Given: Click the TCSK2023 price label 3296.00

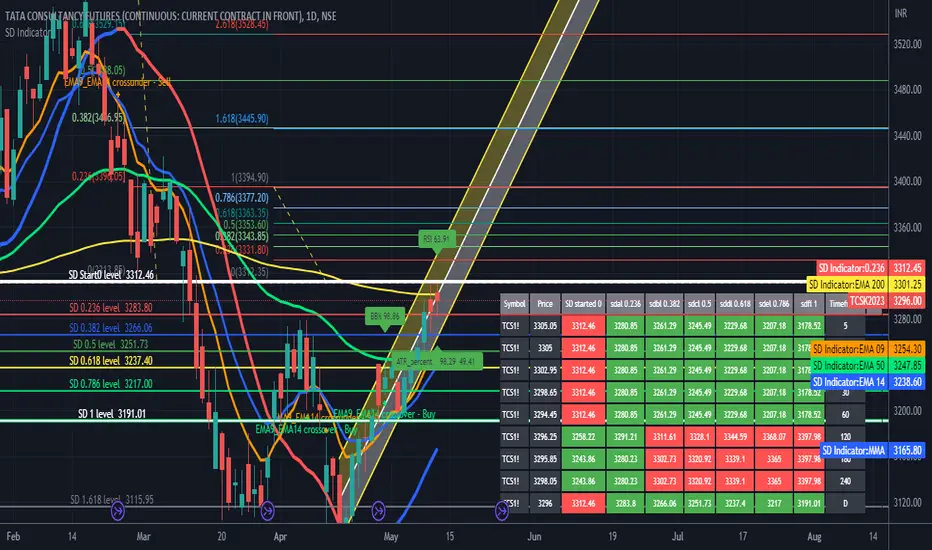Looking at the screenshot, I should pyautogui.click(x=886, y=301).
